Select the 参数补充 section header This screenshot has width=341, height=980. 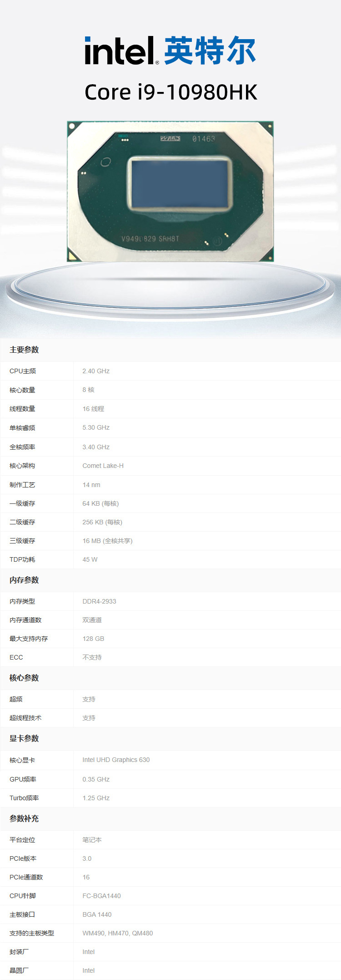(x=24, y=818)
